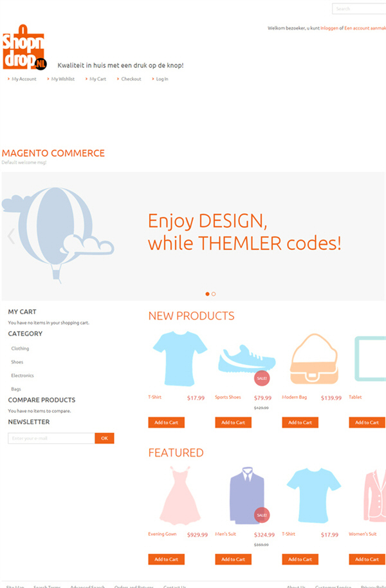The height and width of the screenshot is (588, 386).
Task: Open the Evening Gown product image
Action: coord(180,495)
